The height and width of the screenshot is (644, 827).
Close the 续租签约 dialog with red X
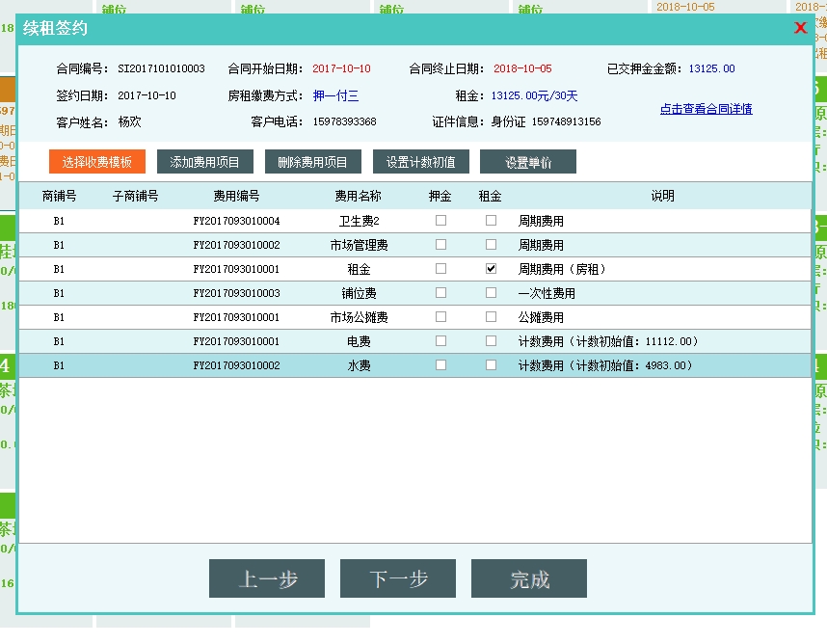pos(800,28)
